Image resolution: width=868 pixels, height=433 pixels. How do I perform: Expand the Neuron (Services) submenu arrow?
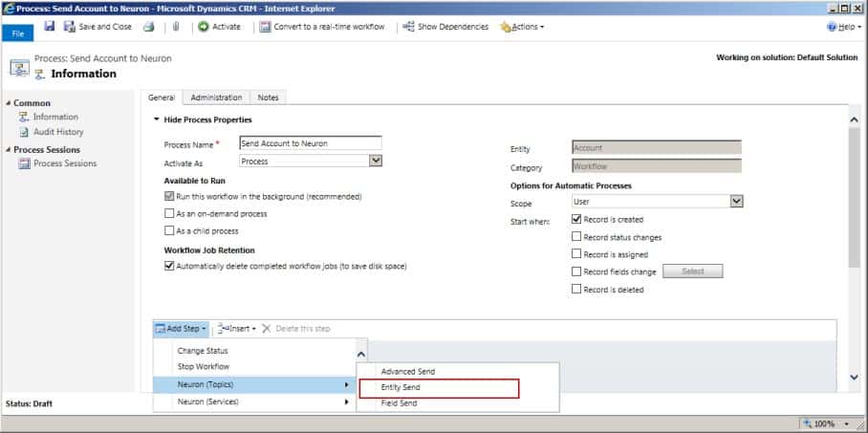coord(347,402)
